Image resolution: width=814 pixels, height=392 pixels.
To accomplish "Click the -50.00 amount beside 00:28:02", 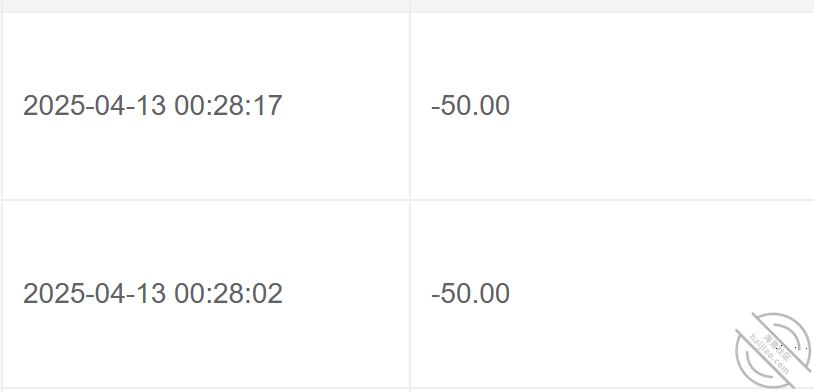I will point(470,293).
